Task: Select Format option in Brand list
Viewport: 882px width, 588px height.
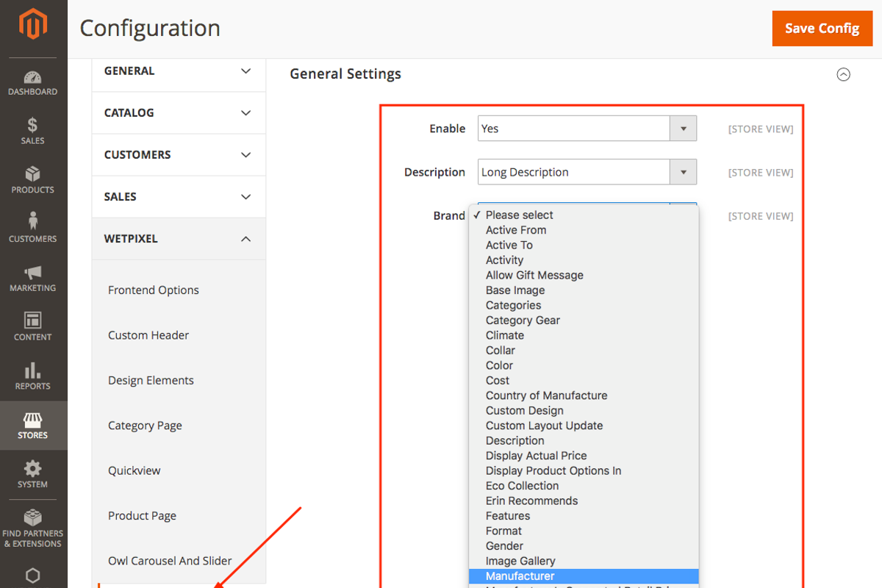Action: coord(584,531)
